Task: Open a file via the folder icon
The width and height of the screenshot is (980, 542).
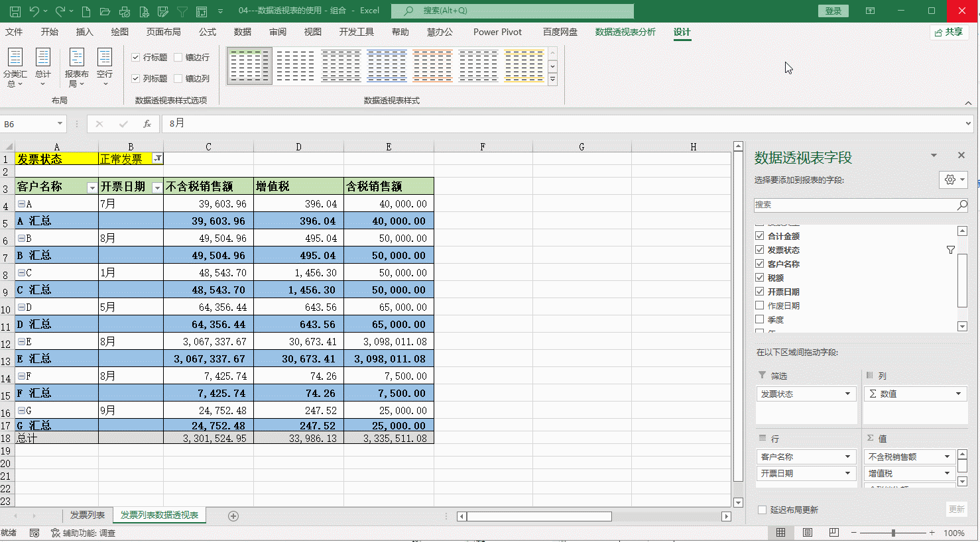Action: click(x=105, y=11)
